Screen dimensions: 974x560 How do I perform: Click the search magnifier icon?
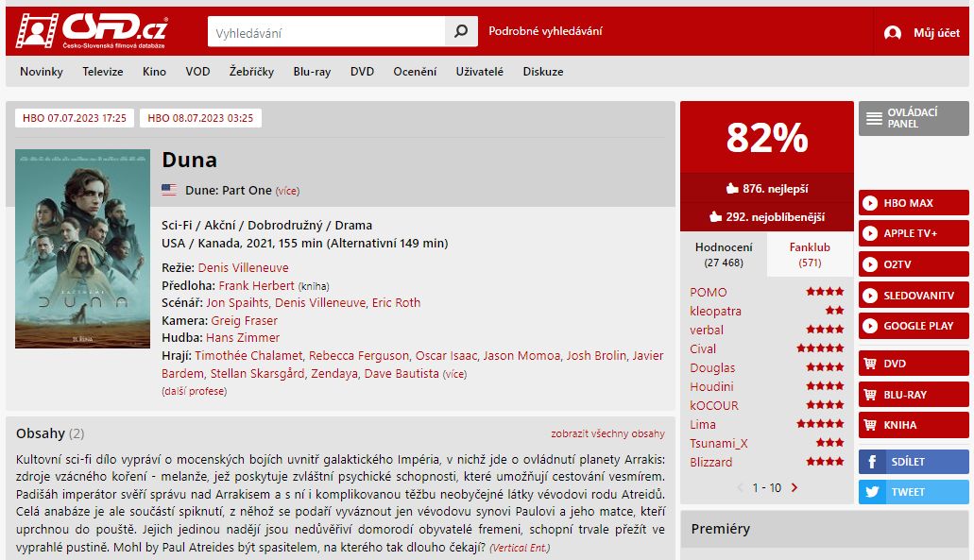click(461, 31)
